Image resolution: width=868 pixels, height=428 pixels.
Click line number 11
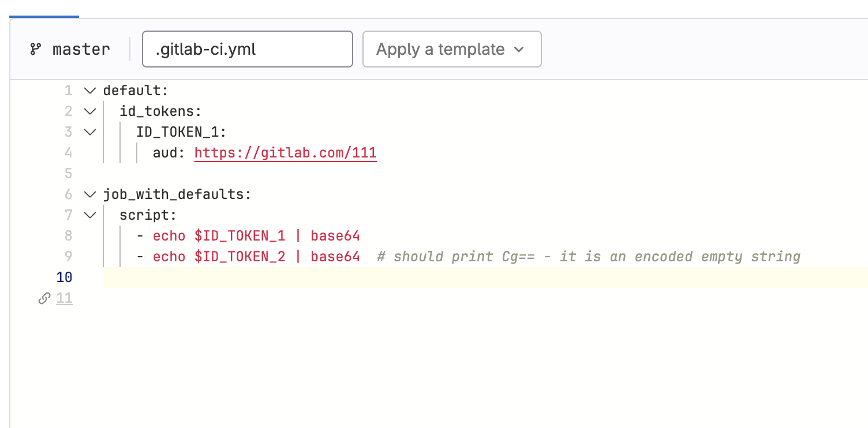coord(64,298)
